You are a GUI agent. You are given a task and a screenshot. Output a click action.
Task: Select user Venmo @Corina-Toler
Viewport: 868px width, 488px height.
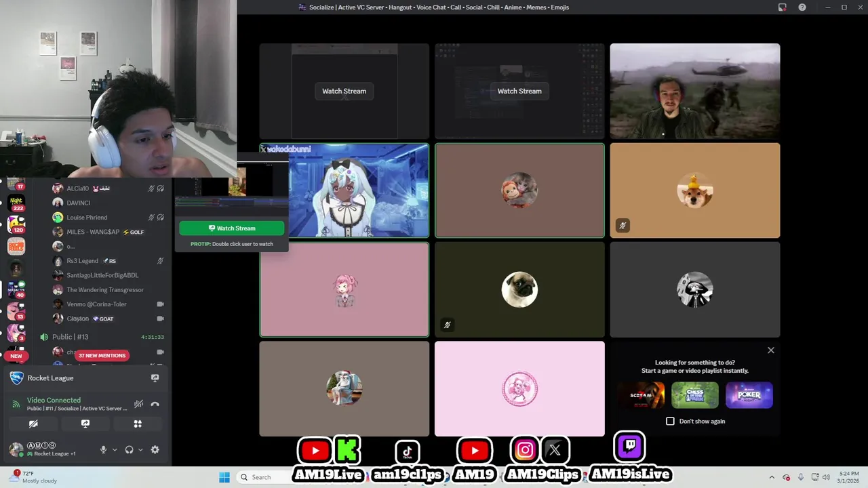[x=108, y=304]
